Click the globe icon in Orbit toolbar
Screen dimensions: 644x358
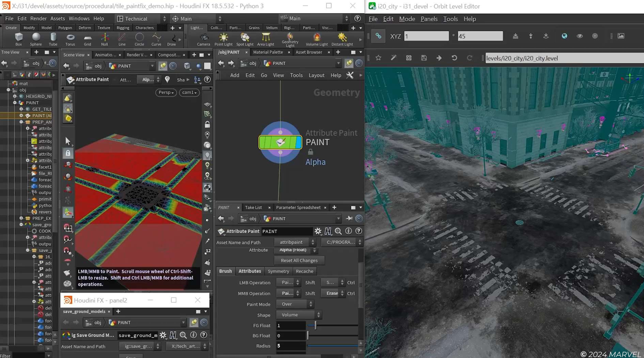(564, 36)
